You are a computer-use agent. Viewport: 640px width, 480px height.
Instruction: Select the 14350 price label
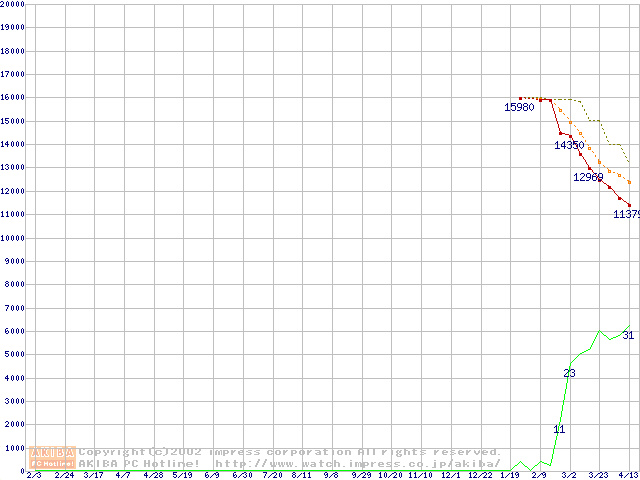coord(569,145)
